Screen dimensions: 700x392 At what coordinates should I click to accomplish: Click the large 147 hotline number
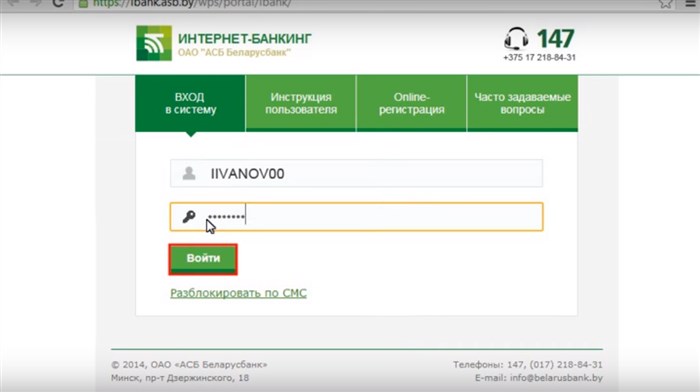(555, 38)
